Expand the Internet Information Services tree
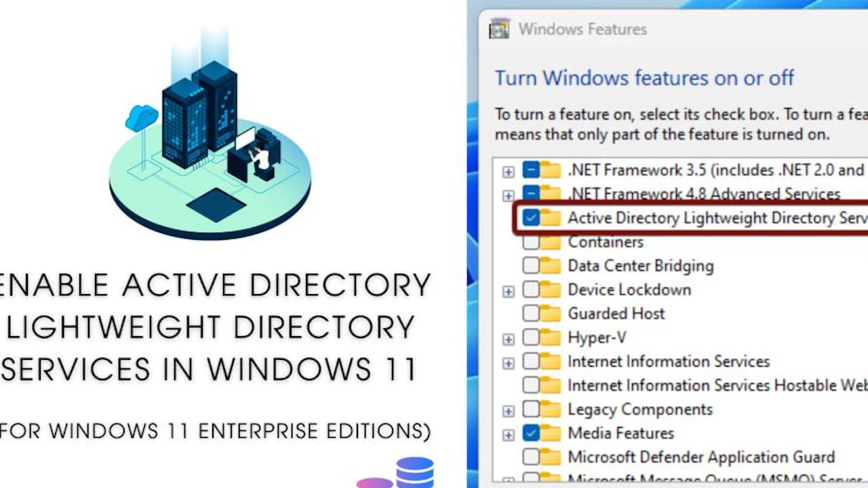 (508, 363)
